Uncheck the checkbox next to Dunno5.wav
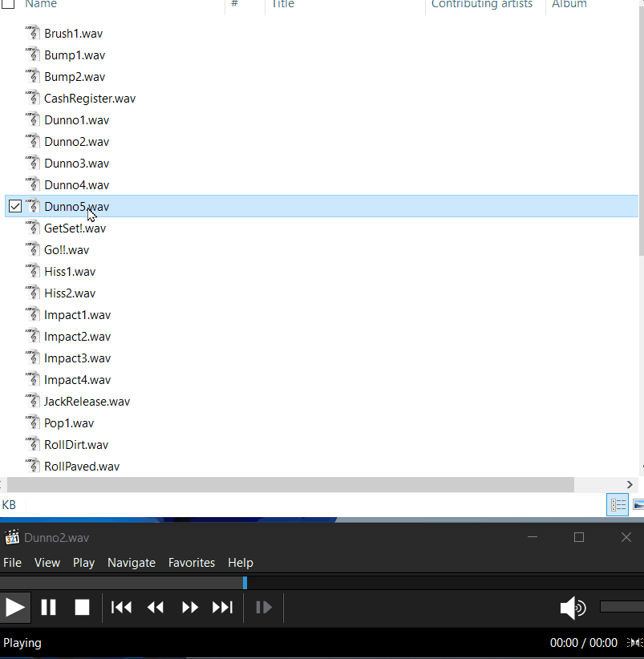The height and width of the screenshot is (659, 644). 14,206
